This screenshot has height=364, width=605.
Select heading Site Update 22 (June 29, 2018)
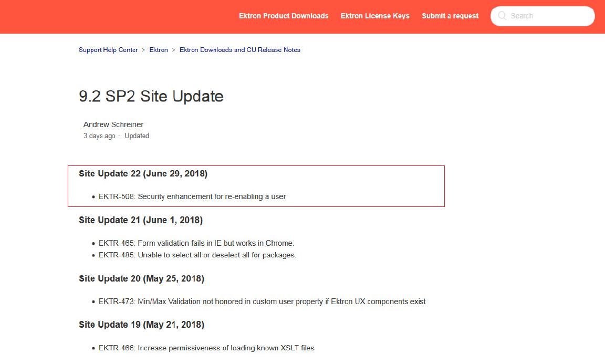[x=143, y=174]
